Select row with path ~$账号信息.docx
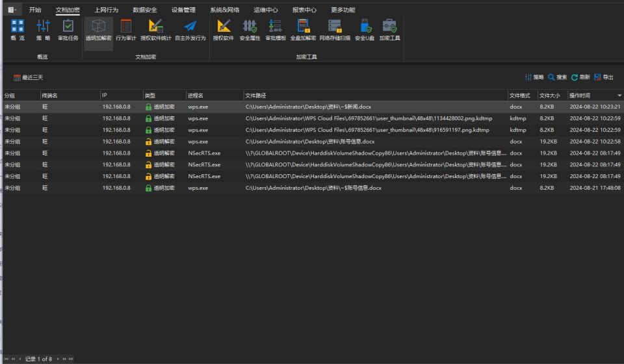This screenshot has width=624, height=364. coord(313,188)
